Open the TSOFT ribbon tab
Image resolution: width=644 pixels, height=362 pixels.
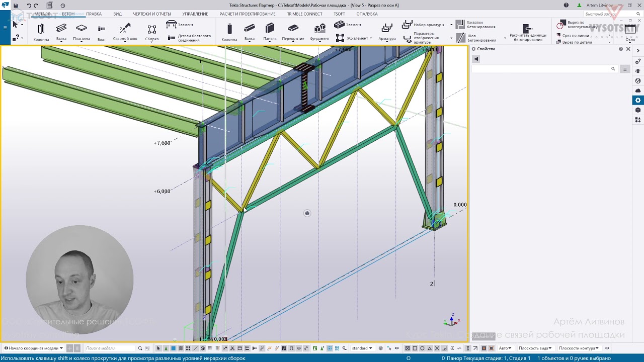340,14
